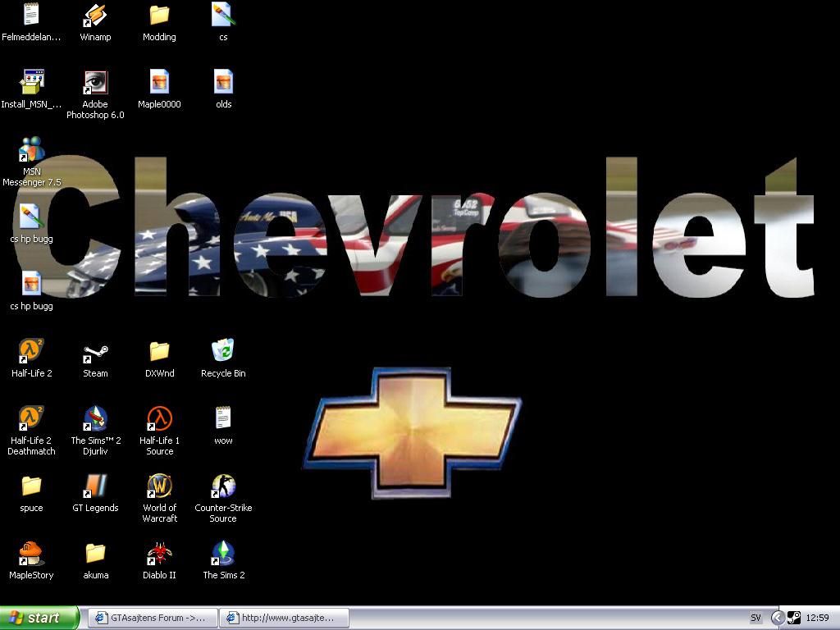Image resolution: width=840 pixels, height=630 pixels.
Task: Select the Winamp shortcut icon
Action: [x=95, y=15]
